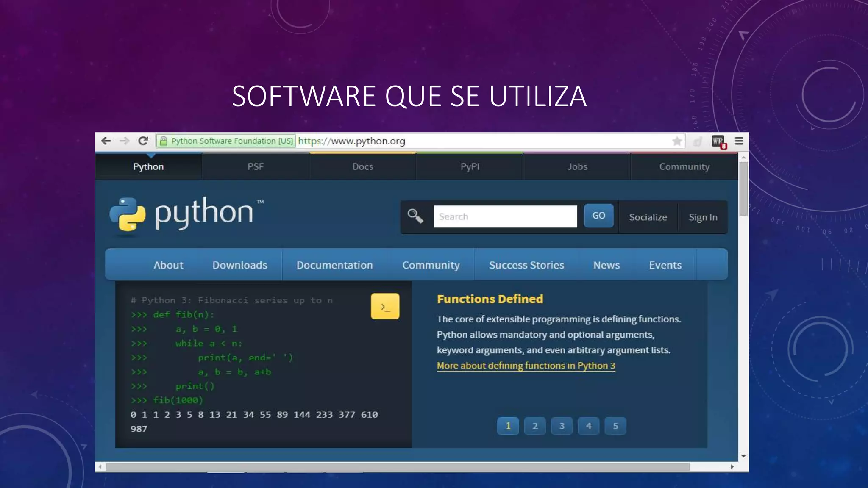This screenshot has width=868, height=488.
Task: Click the vertical scrollbar down arrow
Action: coord(743,456)
